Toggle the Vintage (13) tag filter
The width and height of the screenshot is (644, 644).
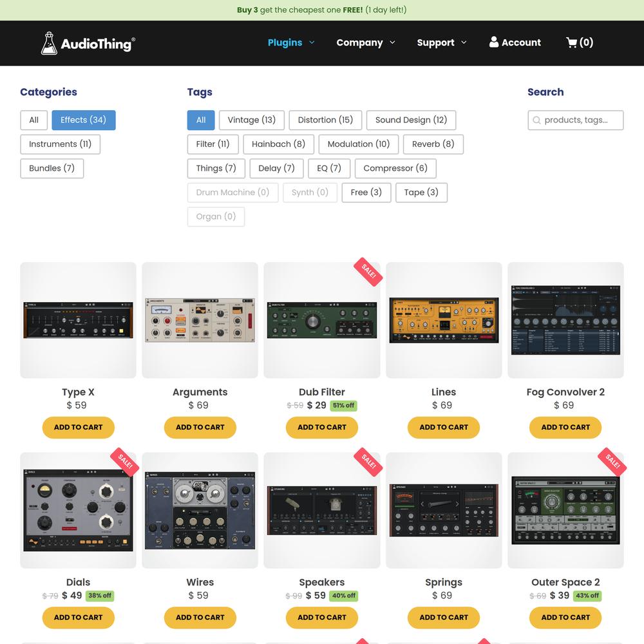click(x=251, y=120)
